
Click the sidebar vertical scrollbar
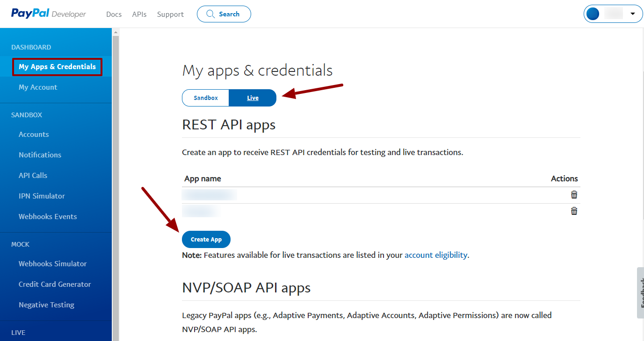point(116,188)
